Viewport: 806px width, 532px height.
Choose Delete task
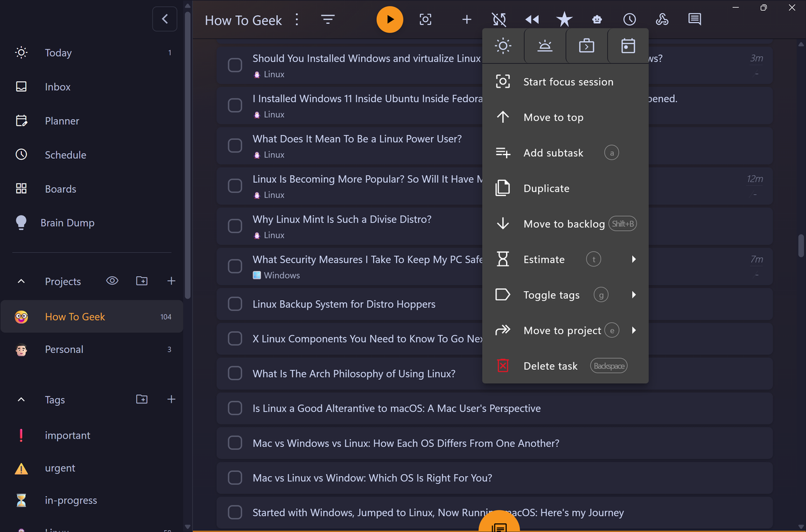point(565,366)
